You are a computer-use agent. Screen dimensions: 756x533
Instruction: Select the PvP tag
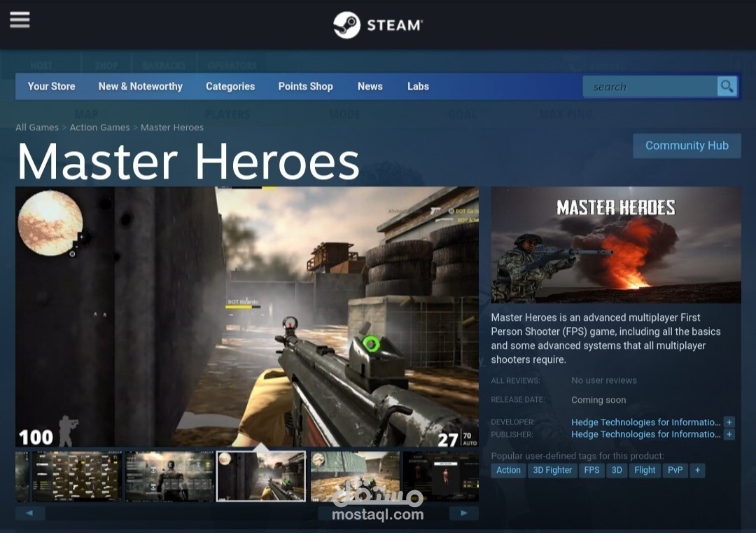tap(675, 470)
